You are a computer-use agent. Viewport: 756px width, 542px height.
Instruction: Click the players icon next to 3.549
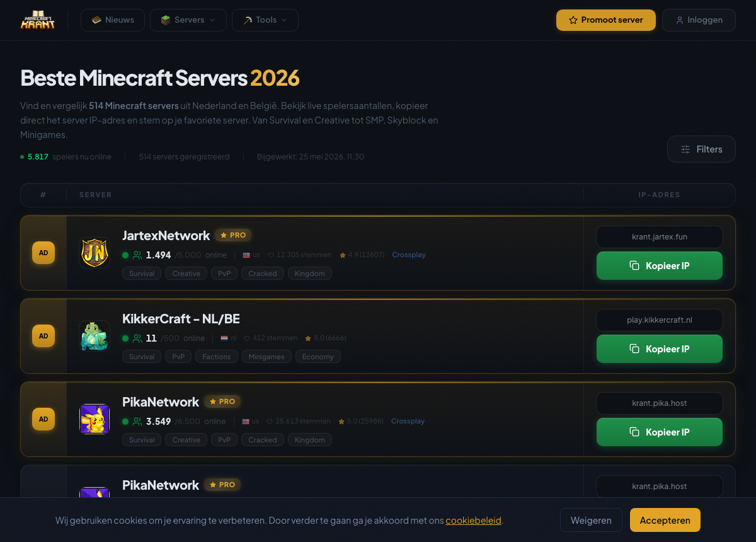(x=137, y=422)
